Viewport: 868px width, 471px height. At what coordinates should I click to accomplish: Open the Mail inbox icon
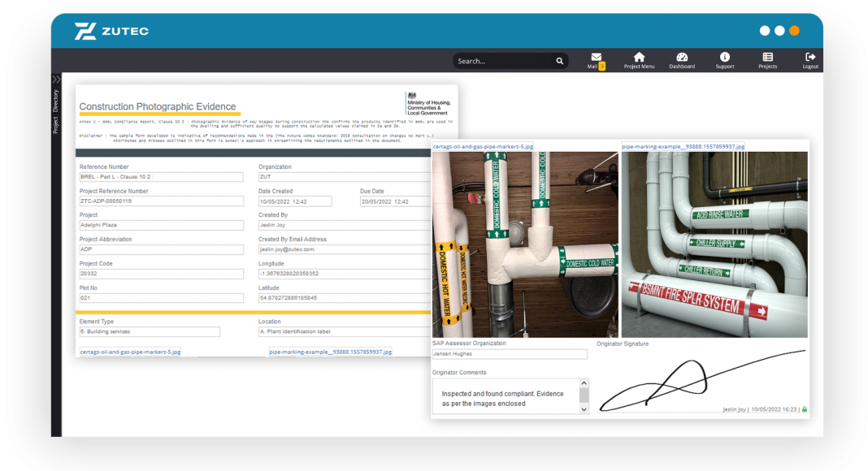click(x=596, y=58)
